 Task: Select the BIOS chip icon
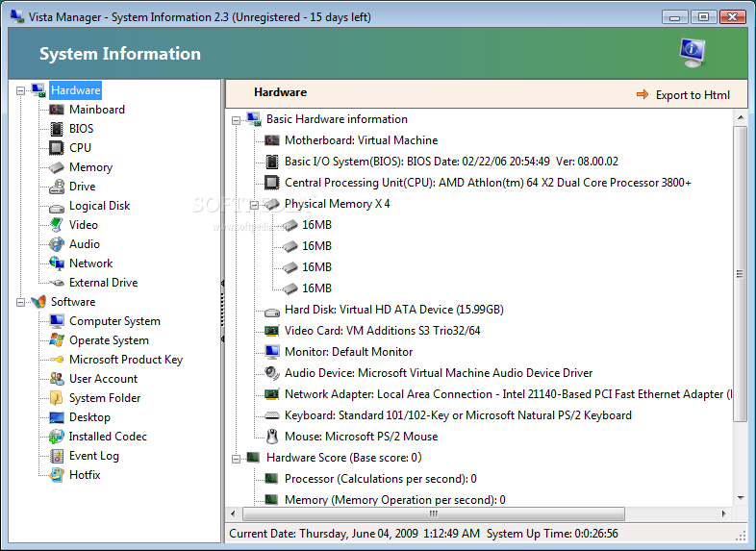(x=57, y=129)
